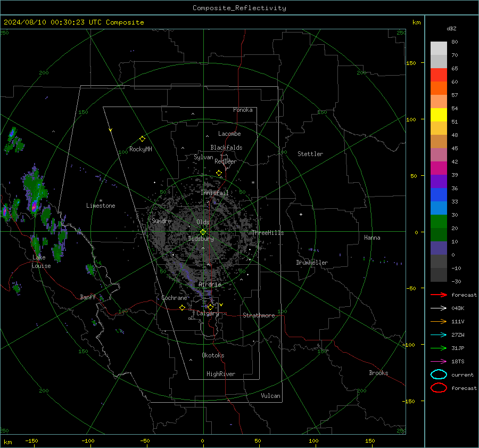Click the yellow diamond marker above Calgary
The image size is (479, 448).
(210, 307)
